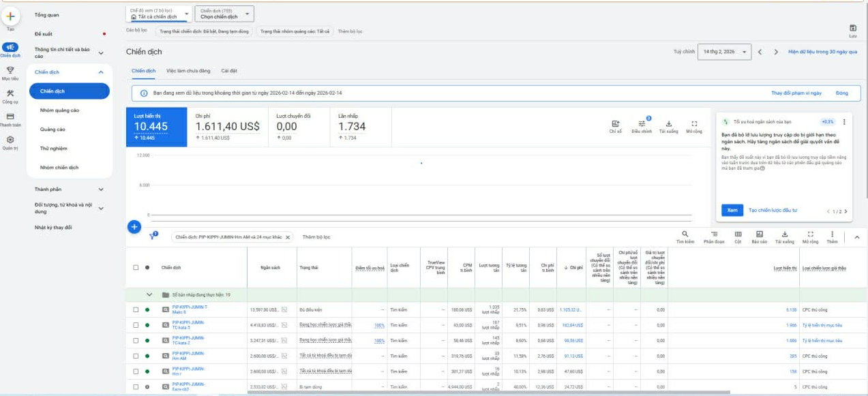Click chart Mở rộng expand icon

pos(694,124)
